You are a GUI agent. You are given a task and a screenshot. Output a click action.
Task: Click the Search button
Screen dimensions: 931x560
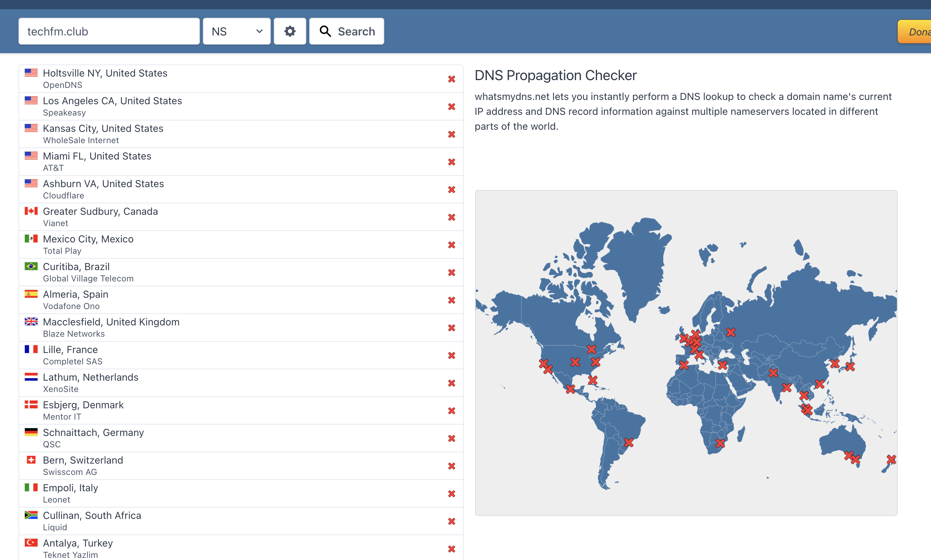(x=346, y=31)
